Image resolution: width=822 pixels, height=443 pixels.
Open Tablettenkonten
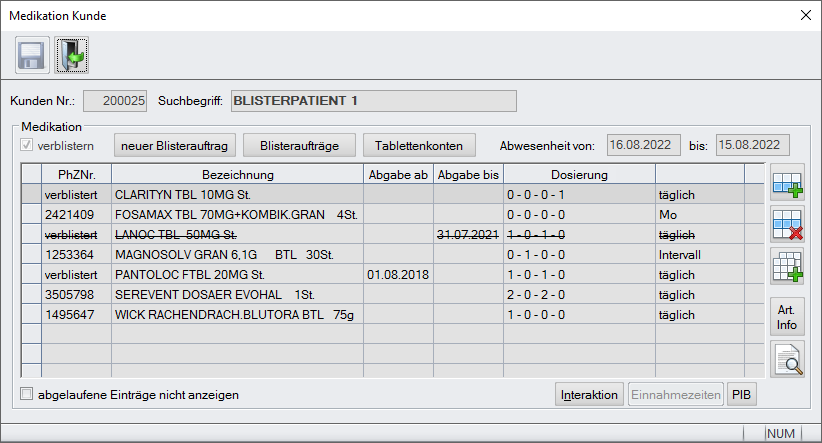[x=419, y=146]
